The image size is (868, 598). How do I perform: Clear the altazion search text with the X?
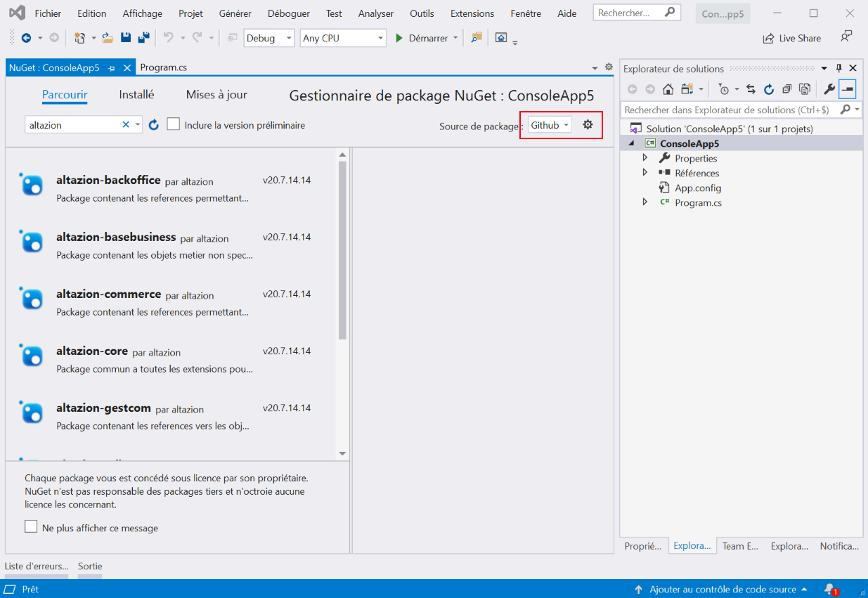click(x=126, y=124)
